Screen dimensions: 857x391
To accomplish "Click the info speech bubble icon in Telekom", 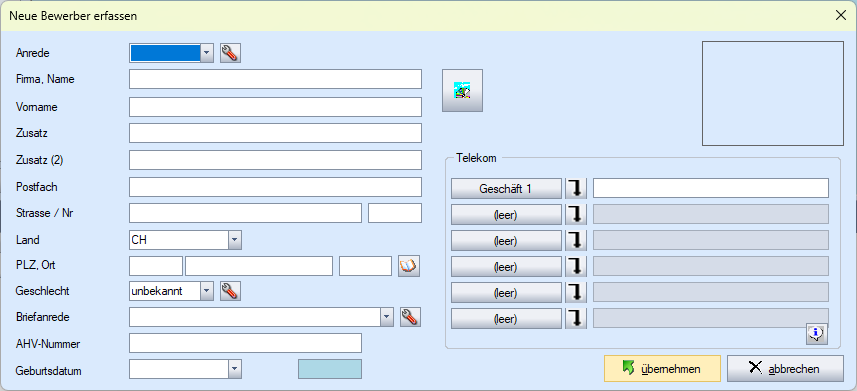I will pos(817,333).
